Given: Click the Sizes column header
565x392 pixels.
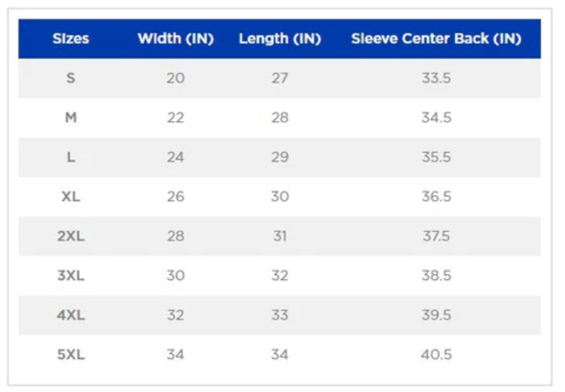Looking at the screenshot, I should (x=71, y=39).
